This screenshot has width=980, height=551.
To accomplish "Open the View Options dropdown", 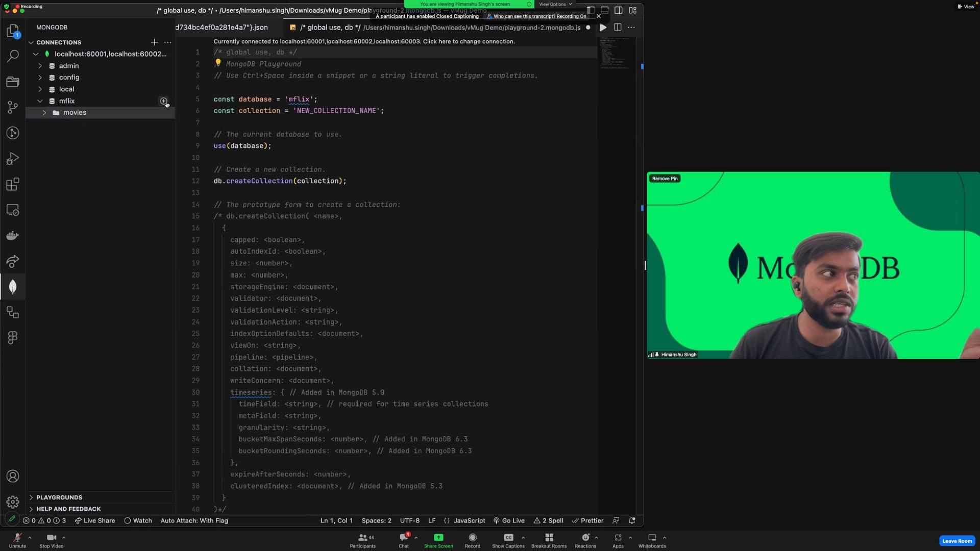I will [555, 4].
